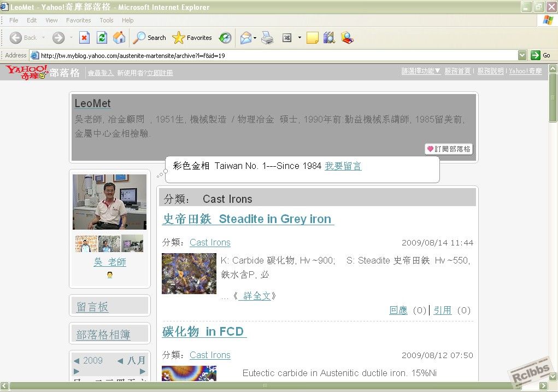Click the third small photo under profile

(132, 243)
